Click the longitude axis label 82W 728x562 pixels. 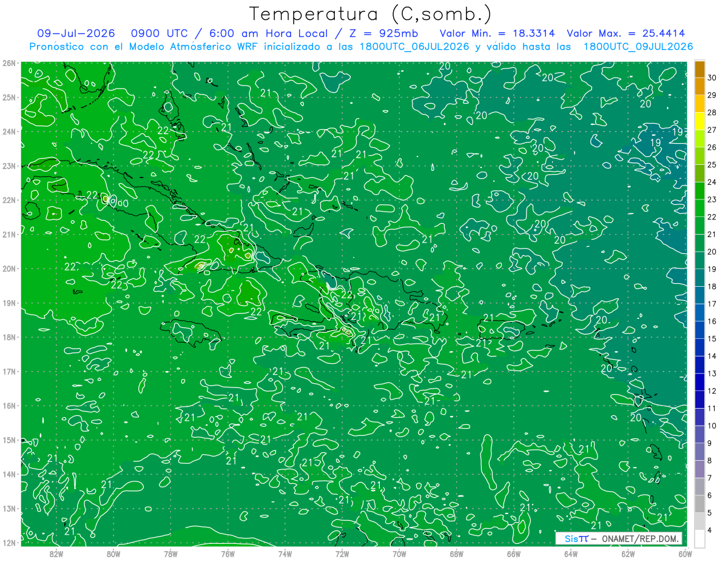pos(56,553)
